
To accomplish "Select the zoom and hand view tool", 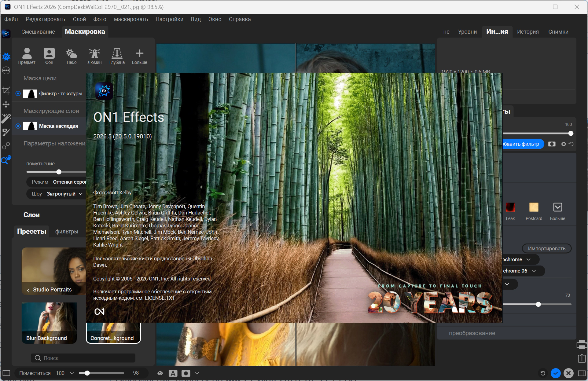I will (6, 159).
